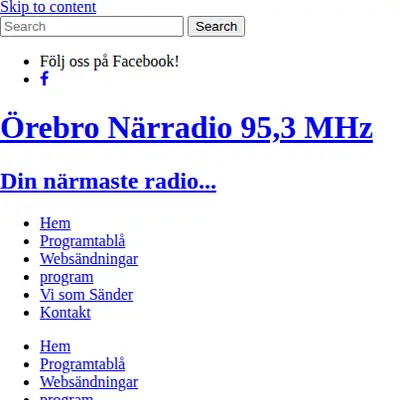Open the Facebook icon link
Viewport: 400px width, 400px height.
coord(45,79)
